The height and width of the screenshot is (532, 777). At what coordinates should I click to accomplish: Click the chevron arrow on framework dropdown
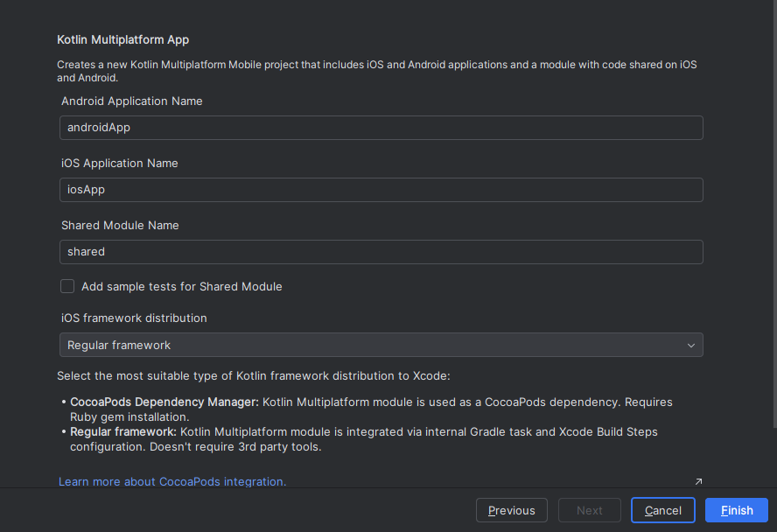[691, 346]
